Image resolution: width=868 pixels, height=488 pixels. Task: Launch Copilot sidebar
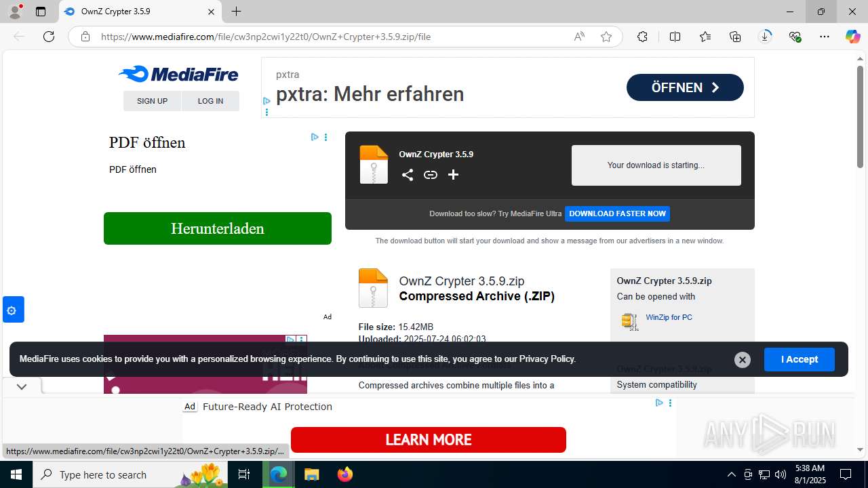point(852,37)
